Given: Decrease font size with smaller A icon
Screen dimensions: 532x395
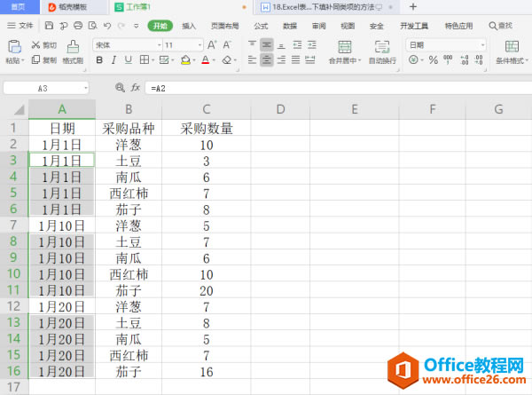Looking at the screenshot, I should tap(227, 45).
